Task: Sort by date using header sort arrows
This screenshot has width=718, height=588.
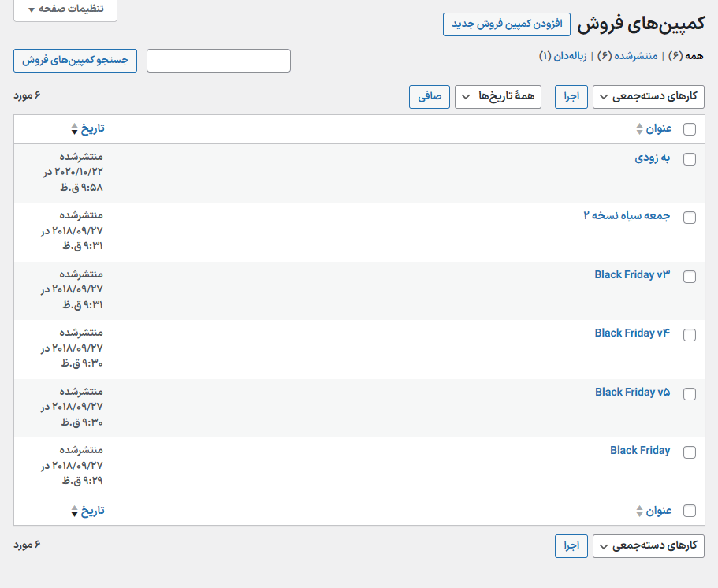Action: (x=75, y=128)
